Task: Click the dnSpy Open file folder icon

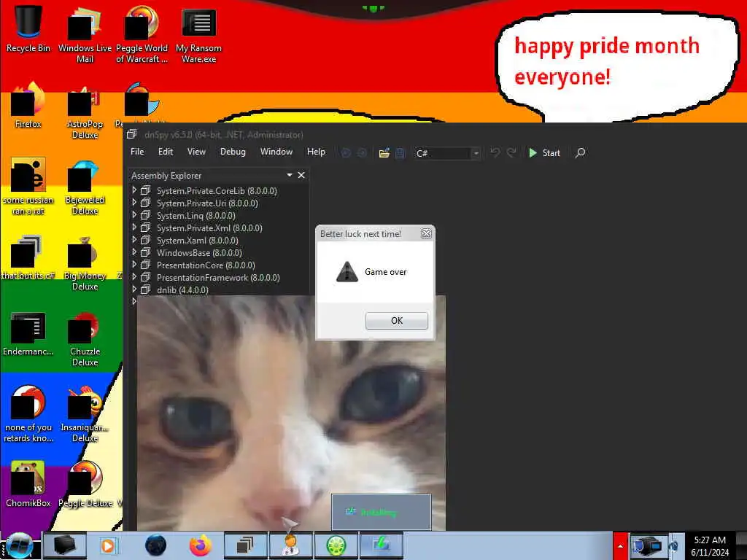Action: [384, 153]
